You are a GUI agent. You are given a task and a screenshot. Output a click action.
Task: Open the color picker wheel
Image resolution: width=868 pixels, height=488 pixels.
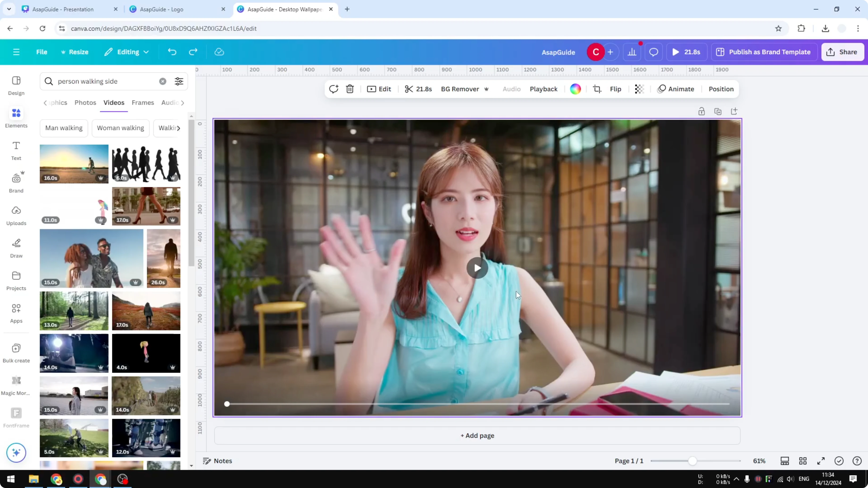pyautogui.click(x=576, y=89)
